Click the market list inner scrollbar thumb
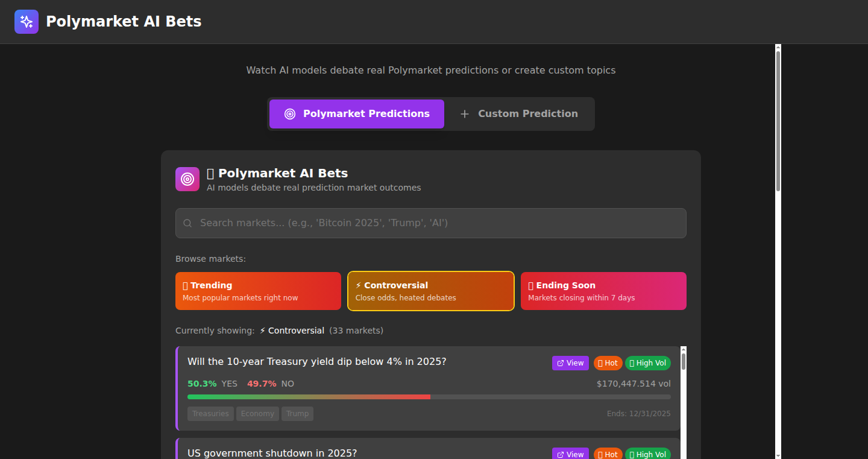This screenshot has width=868, height=459. tap(684, 361)
